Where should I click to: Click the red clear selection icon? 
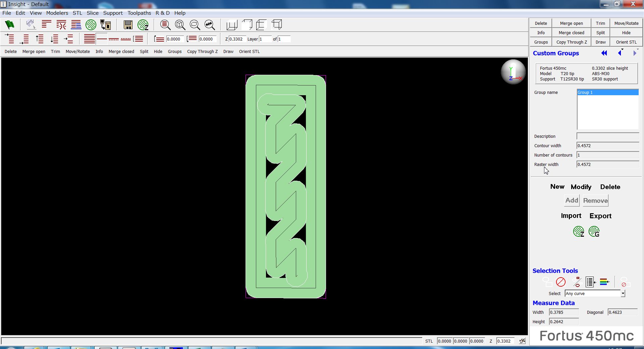point(560,282)
